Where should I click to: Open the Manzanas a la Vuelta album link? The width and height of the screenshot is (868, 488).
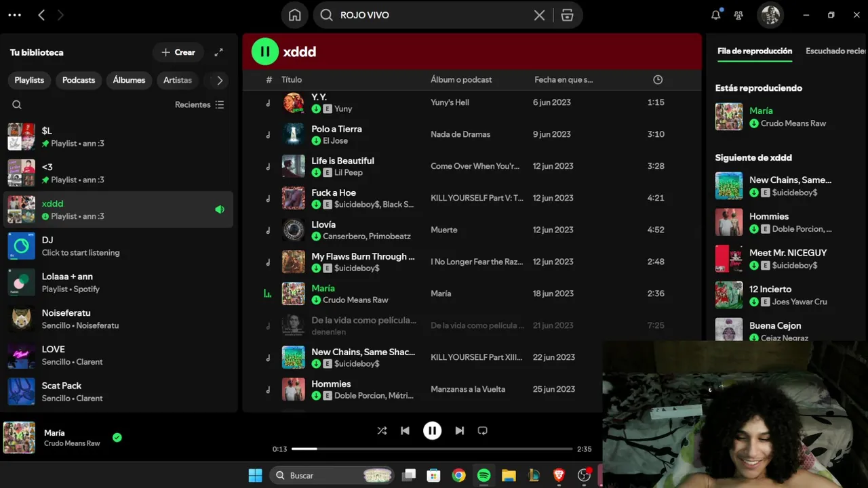468,389
